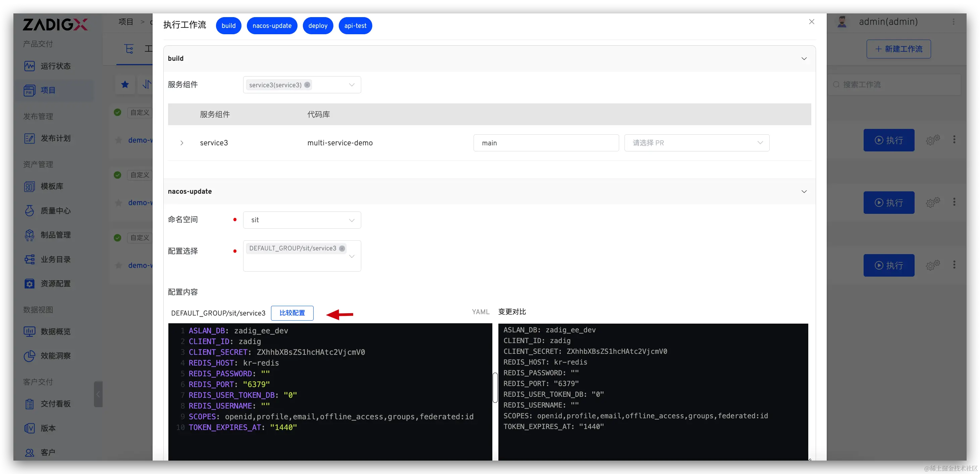Open settings gear for second workflow
This screenshot has height=474, width=980.
click(x=932, y=202)
